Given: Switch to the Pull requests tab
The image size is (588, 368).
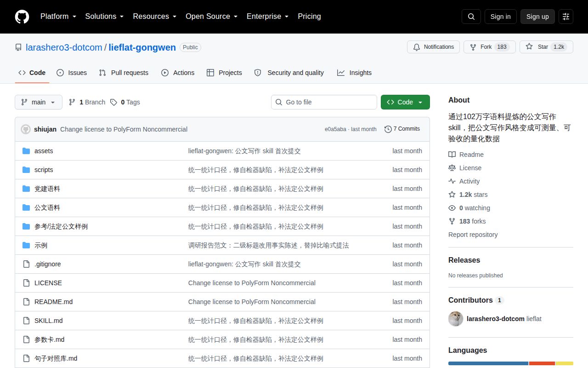Looking at the screenshot, I should tap(124, 73).
